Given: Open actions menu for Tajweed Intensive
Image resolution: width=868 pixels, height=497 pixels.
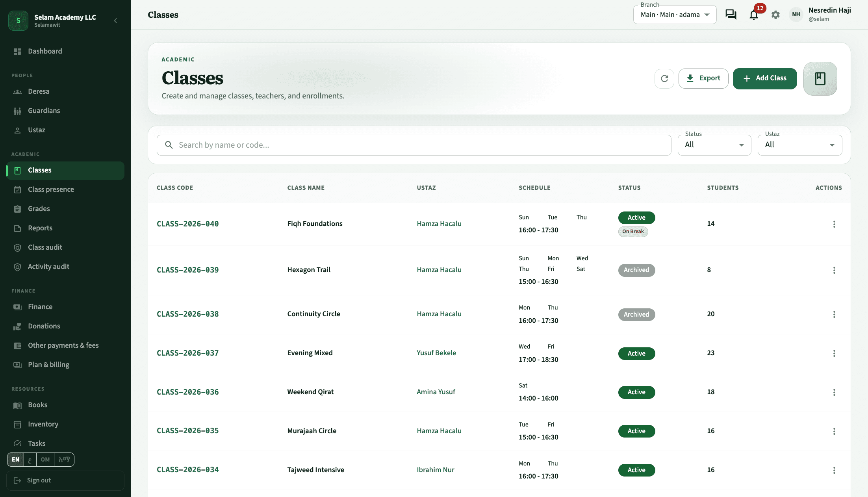Looking at the screenshot, I should click(834, 470).
